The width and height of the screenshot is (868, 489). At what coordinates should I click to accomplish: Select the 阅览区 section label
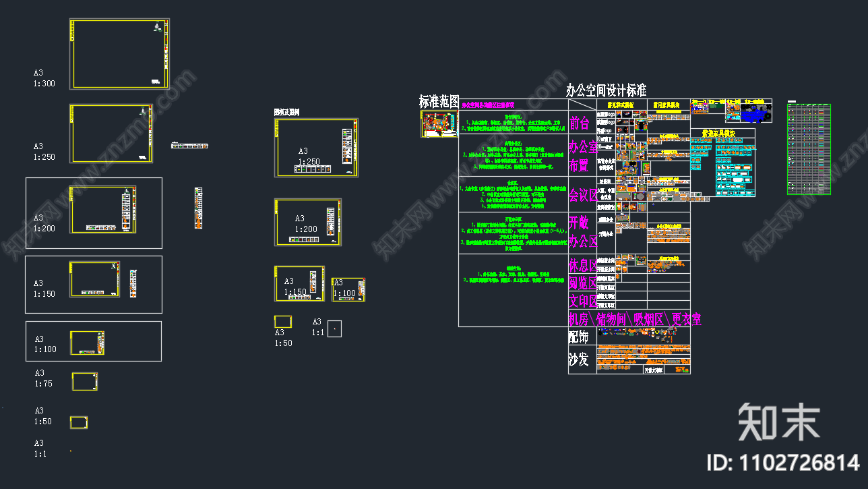pos(582,283)
